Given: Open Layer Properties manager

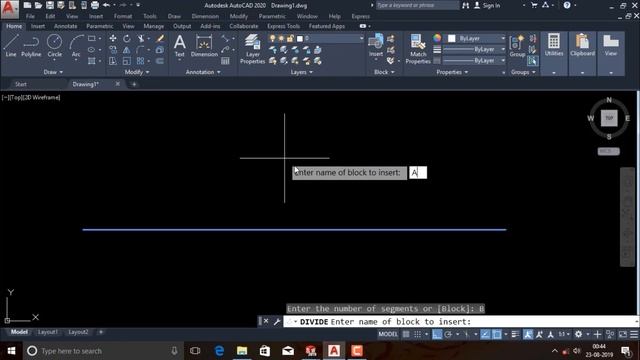Looking at the screenshot, I should coord(253,49).
